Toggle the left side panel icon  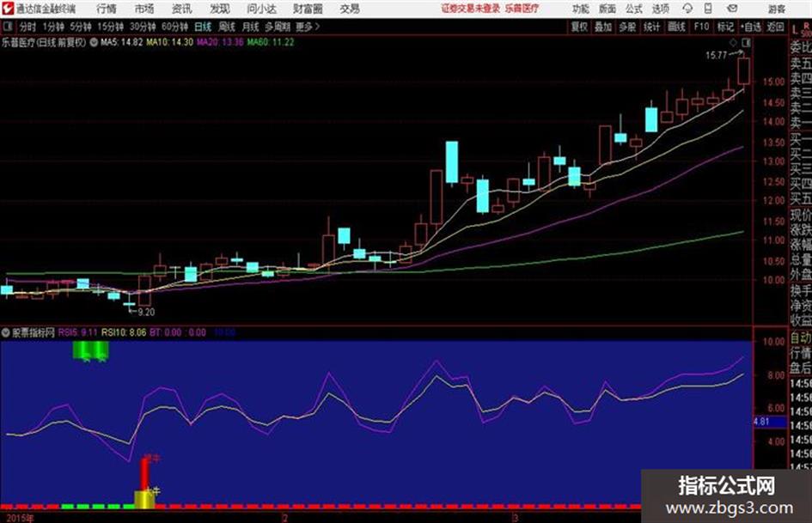click(7, 27)
